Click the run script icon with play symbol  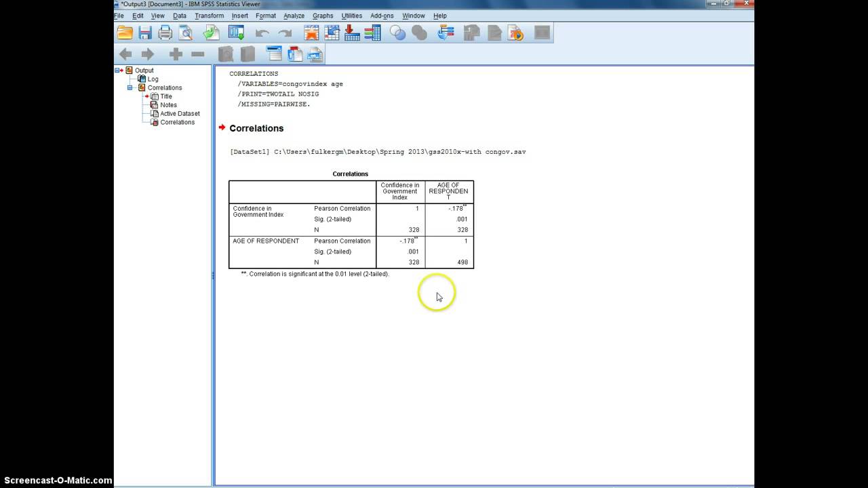pyautogui.click(x=515, y=33)
